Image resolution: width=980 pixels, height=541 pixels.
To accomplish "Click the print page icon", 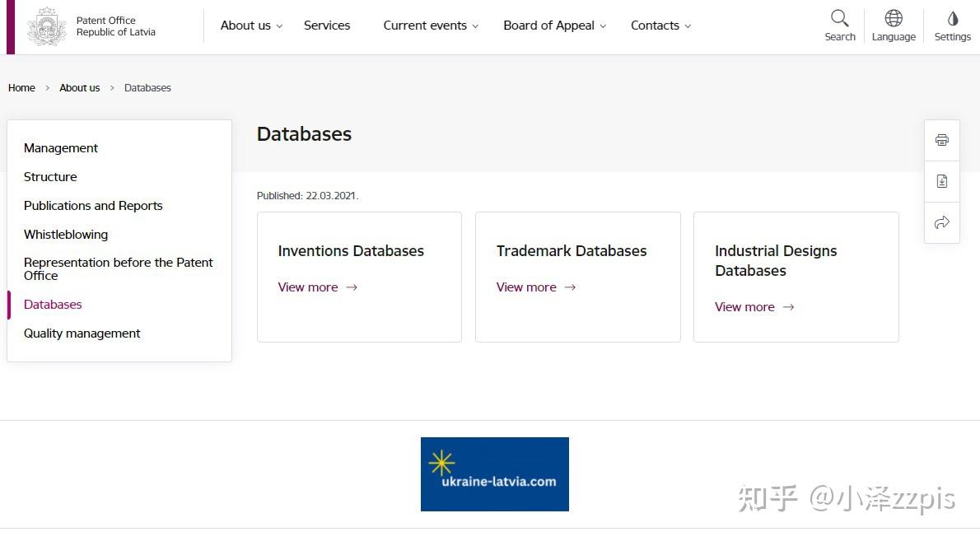I will (942, 140).
